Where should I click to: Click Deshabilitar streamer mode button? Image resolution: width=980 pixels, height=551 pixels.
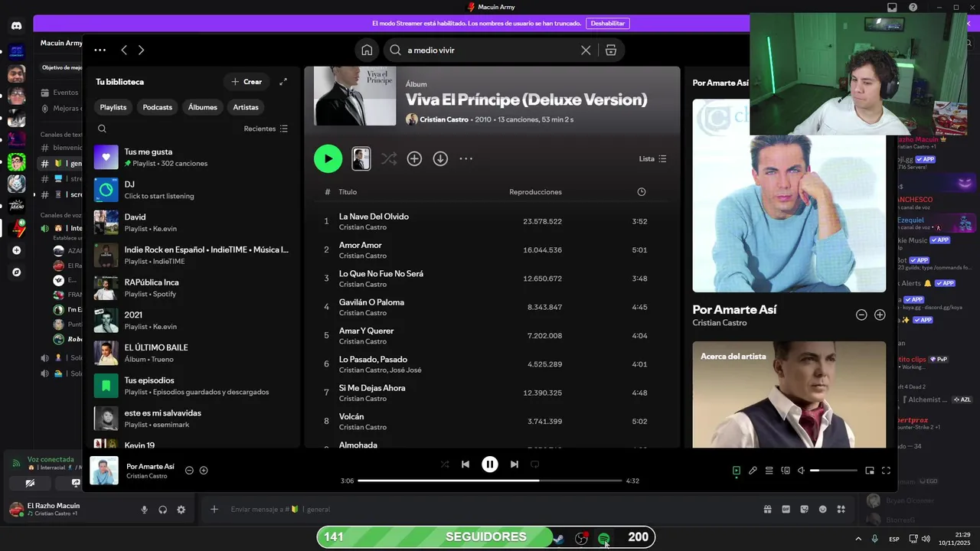coord(608,24)
